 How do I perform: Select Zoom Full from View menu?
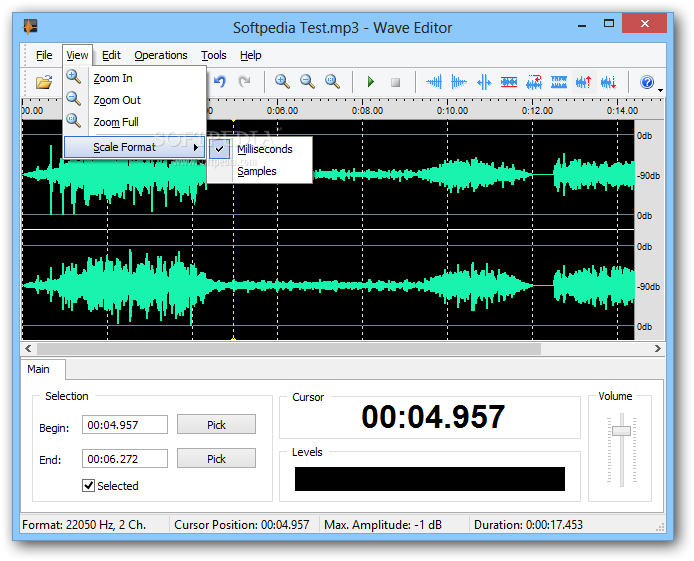pyautogui.click(x=116, y=122)
